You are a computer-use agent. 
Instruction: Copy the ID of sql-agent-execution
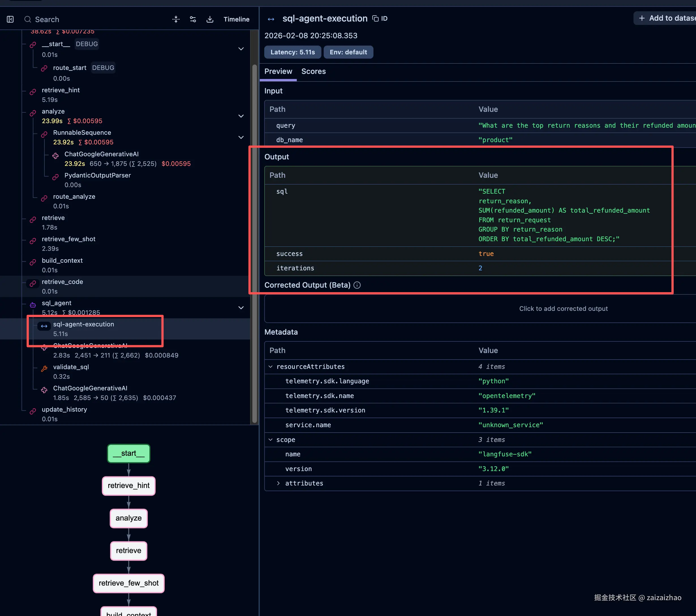tap(380, 18)
